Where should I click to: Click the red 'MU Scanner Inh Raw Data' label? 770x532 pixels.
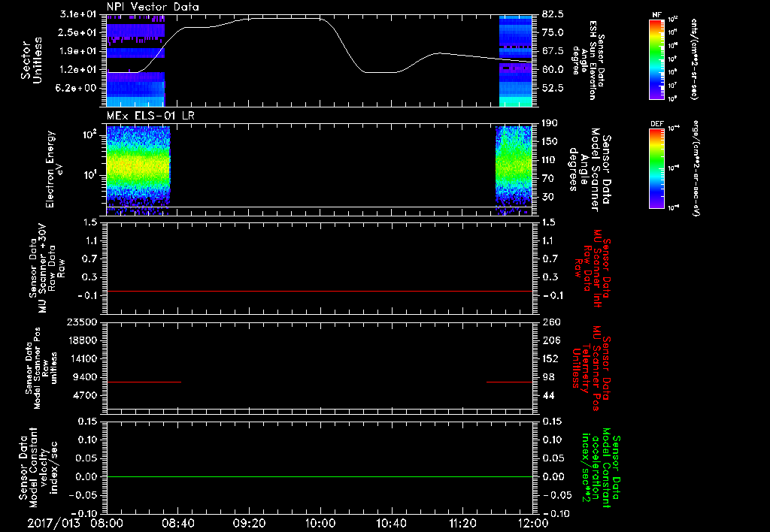click(x=592, y=268)
